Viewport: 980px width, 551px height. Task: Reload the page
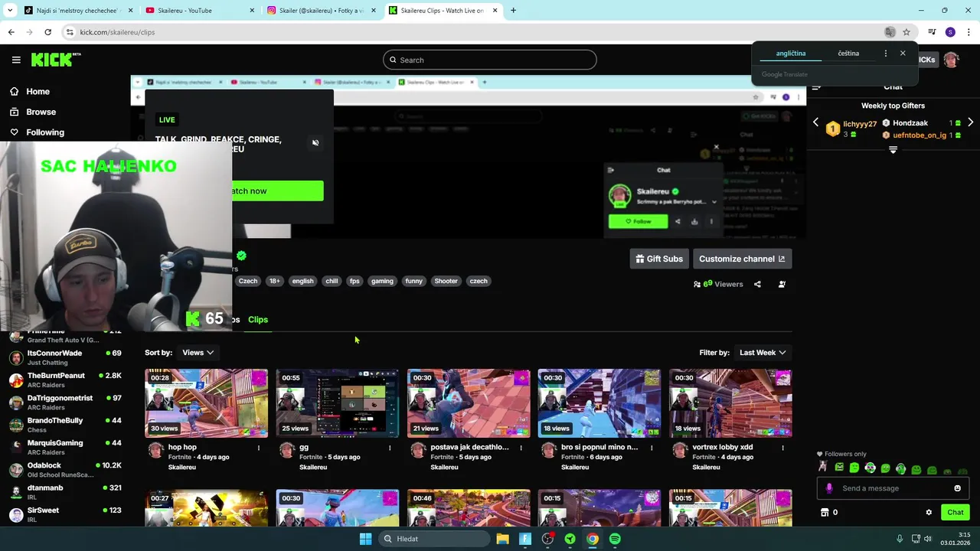coord(47,32)
